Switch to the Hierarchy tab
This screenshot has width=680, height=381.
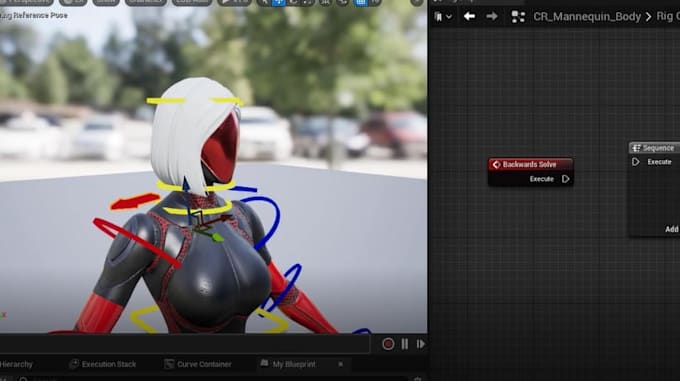pos(16,364)
